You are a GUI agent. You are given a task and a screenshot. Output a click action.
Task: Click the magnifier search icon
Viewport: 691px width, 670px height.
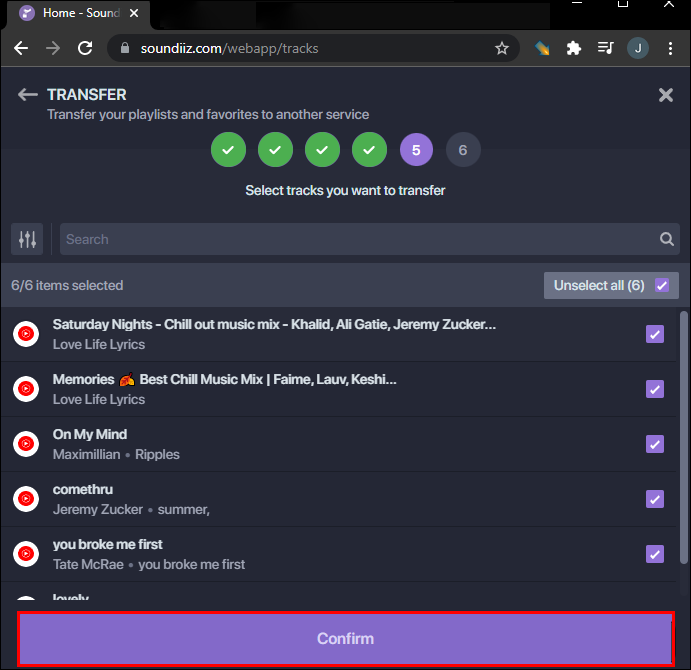coord(666,239)
